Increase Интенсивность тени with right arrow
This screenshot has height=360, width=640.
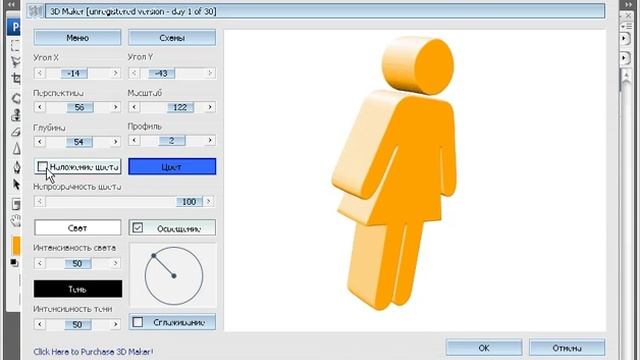[x=116, y=324]
